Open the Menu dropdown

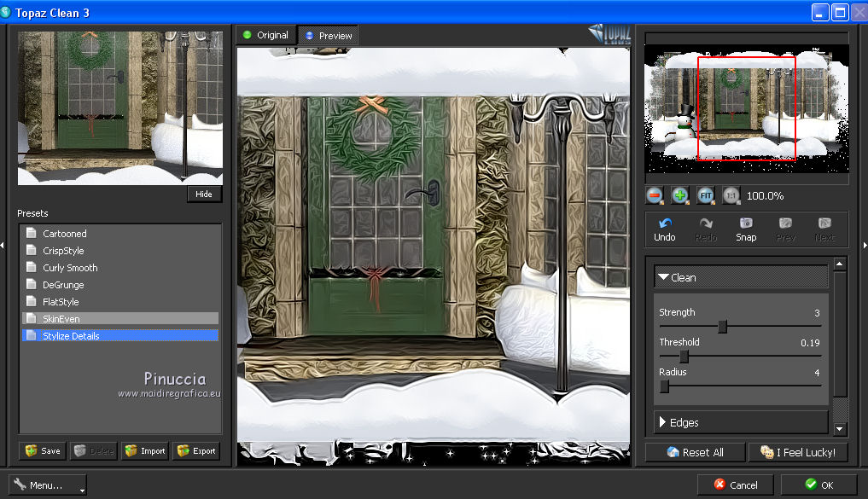(49, 485)
